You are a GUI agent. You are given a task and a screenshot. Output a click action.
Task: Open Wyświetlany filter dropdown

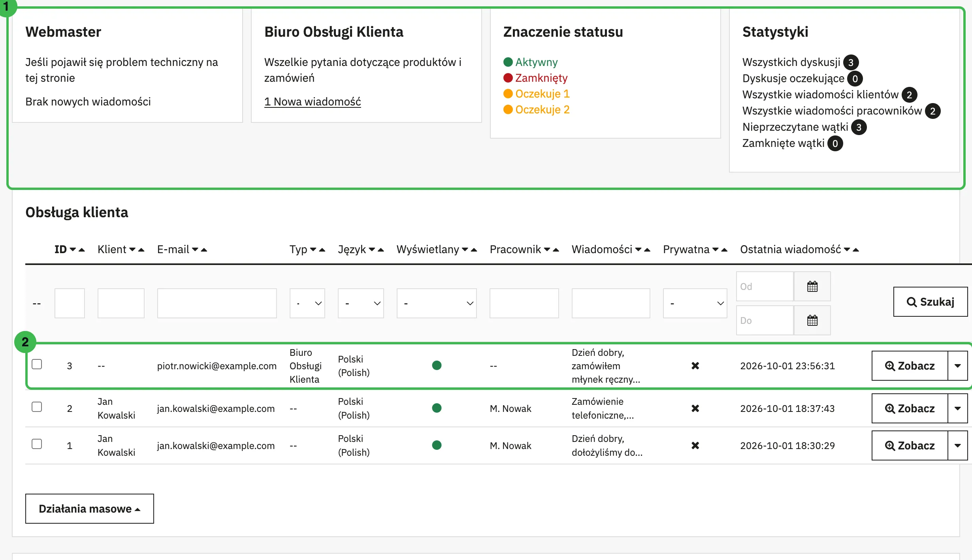tap(437, 303)
